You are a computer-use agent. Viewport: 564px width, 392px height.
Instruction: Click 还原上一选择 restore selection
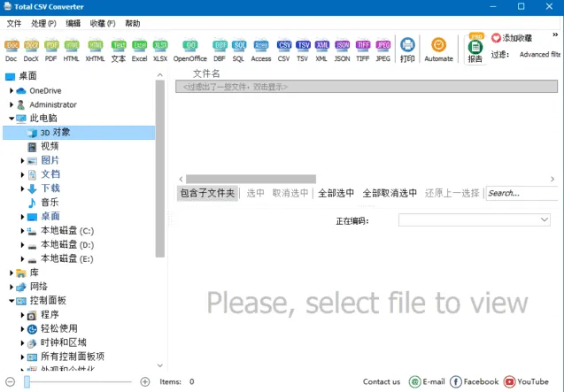pos(452,193)
